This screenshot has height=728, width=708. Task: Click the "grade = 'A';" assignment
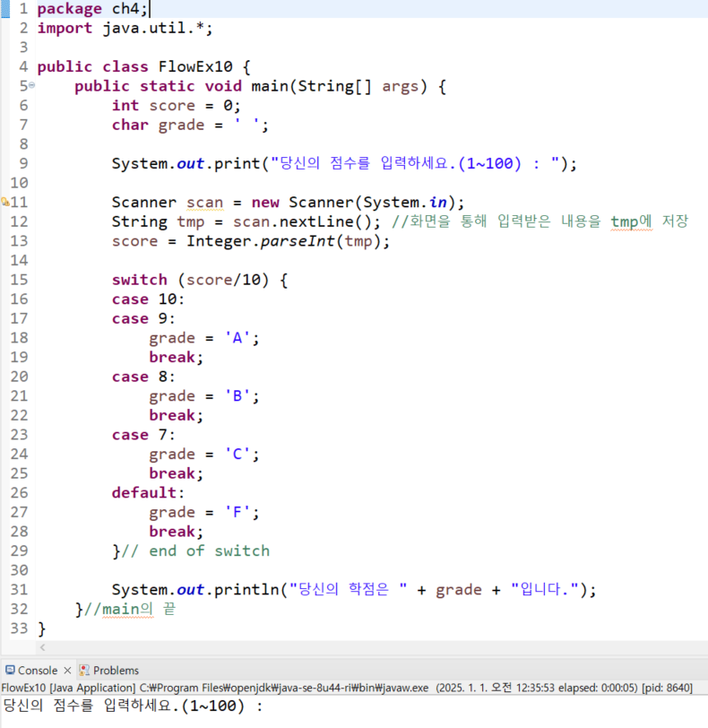coord(203,338)
